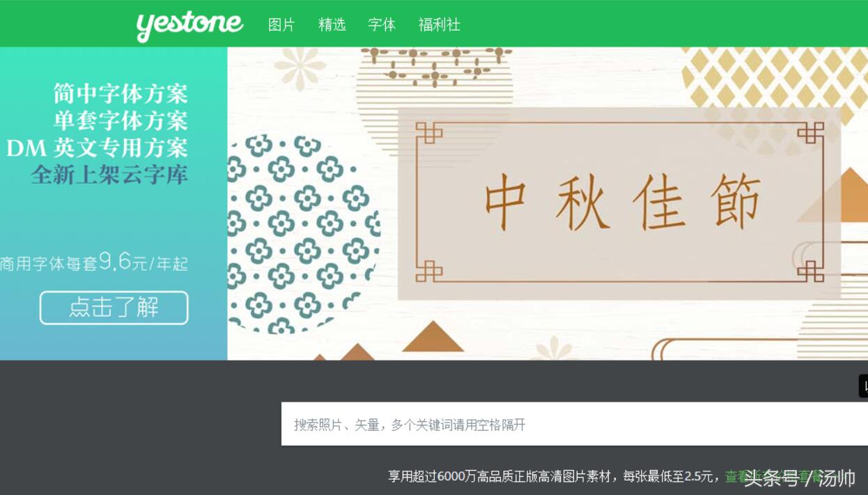The image size is (868, 495).
Task: Focus the photo and vector search box
Action: [x=575, y=424]
